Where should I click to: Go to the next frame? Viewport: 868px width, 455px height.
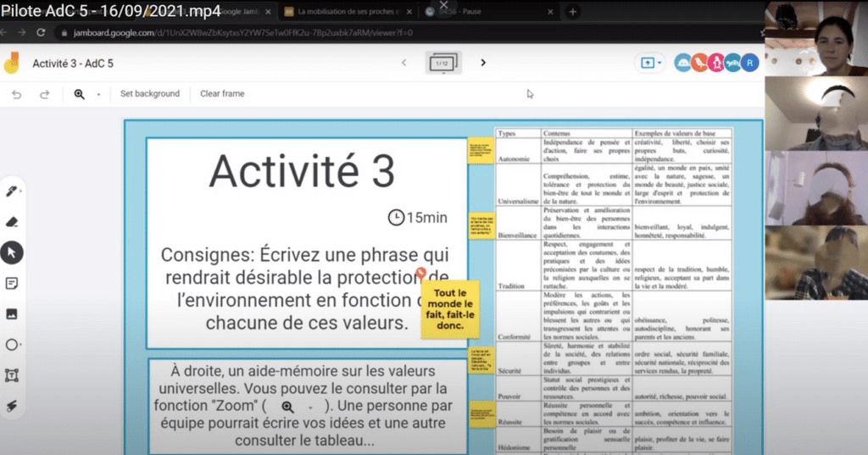[483, 63]
